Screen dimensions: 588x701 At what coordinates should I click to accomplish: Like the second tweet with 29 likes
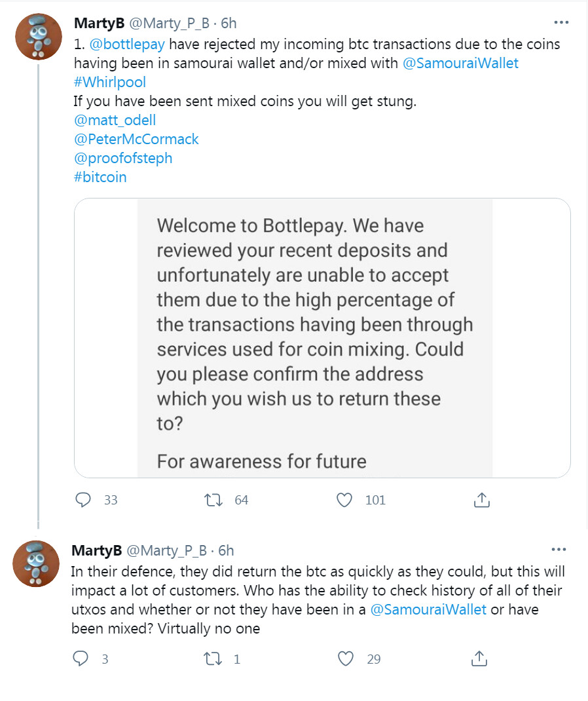(x=344, y=658)
